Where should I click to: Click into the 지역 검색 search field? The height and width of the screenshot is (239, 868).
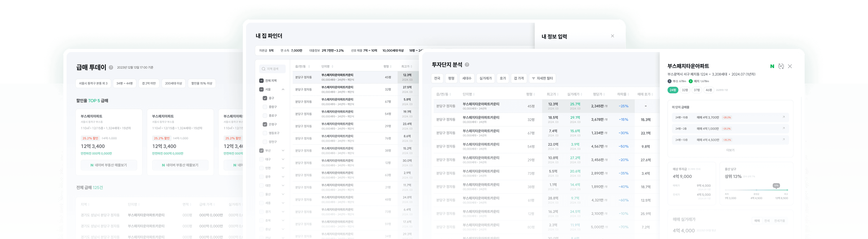272,69
